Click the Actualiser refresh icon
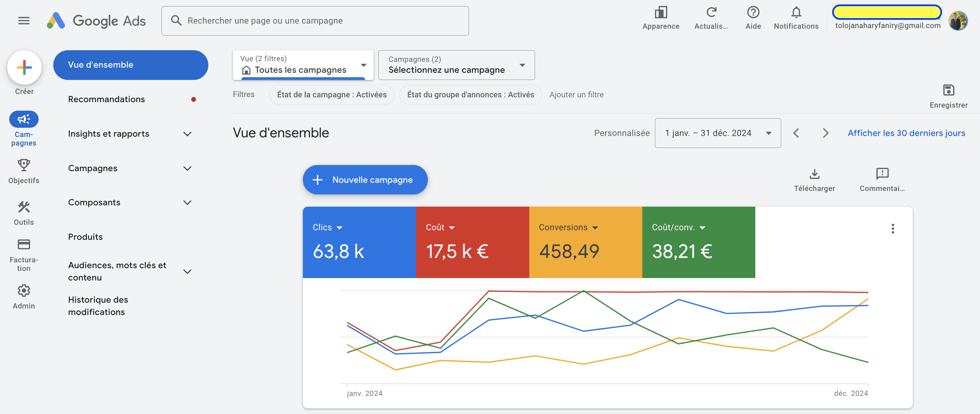This screenshot has width=980, height=414. click(711, 13)
